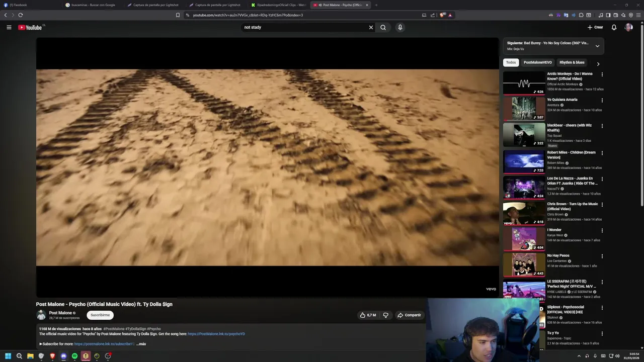644x362 pixels.
Task: Like the video with thumbs up
Action: point(368,315)
